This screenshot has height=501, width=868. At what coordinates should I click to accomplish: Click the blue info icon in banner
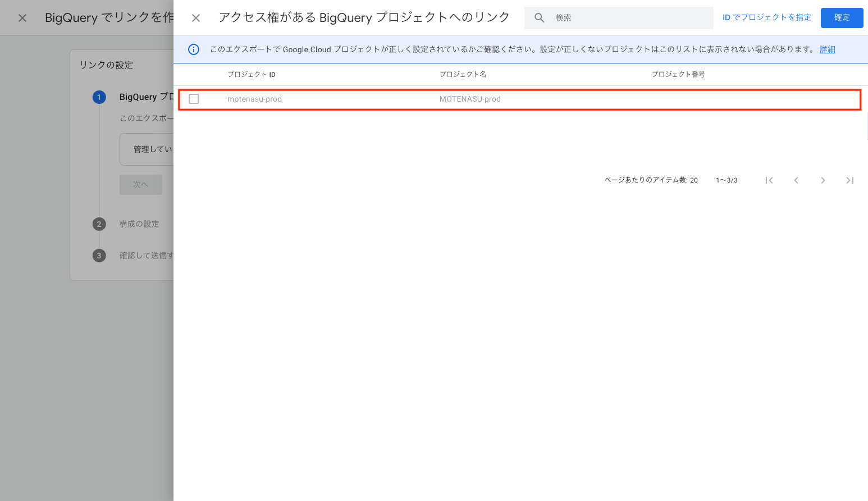point(194,49)
